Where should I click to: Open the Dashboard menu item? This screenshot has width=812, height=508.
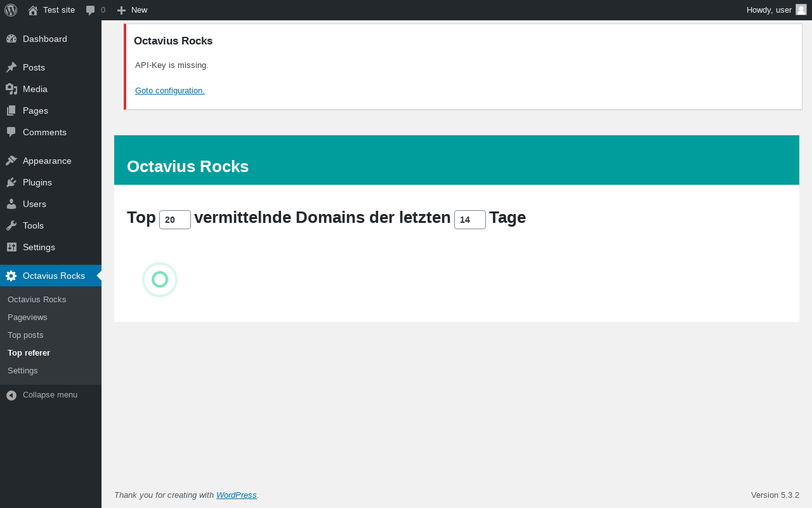click(x=51, y=39)
